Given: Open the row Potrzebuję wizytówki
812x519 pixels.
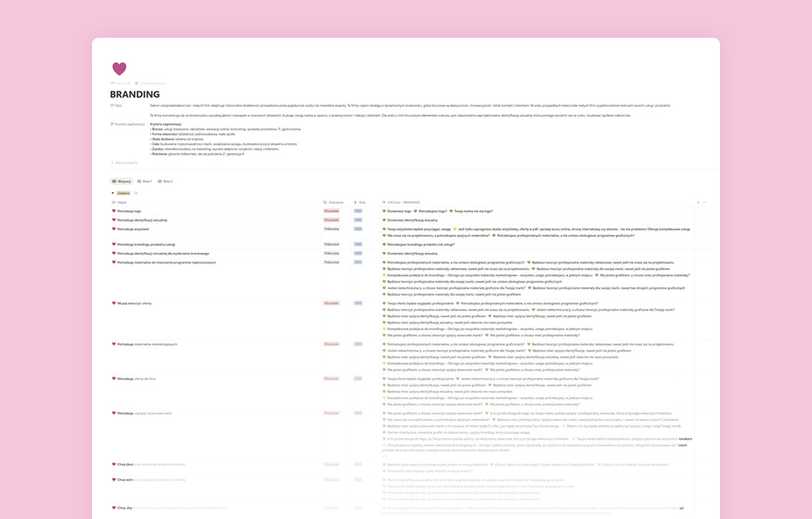Looking at the screenshot, I should [x=133, y=229].
